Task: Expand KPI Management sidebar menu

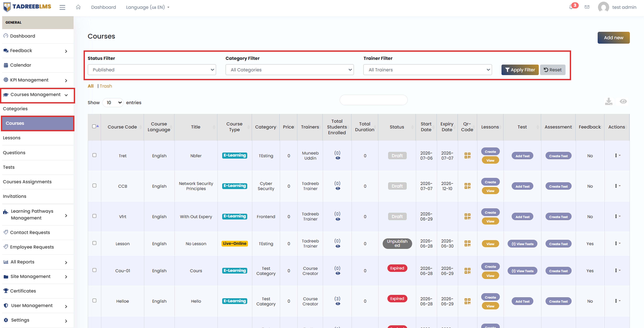Action: tap(38, 80)
